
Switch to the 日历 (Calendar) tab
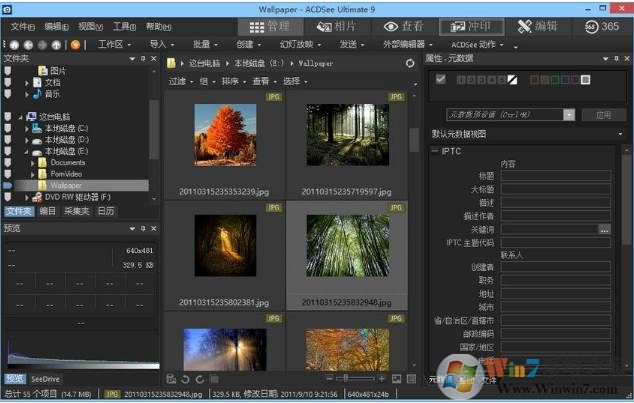coord(106,212)
